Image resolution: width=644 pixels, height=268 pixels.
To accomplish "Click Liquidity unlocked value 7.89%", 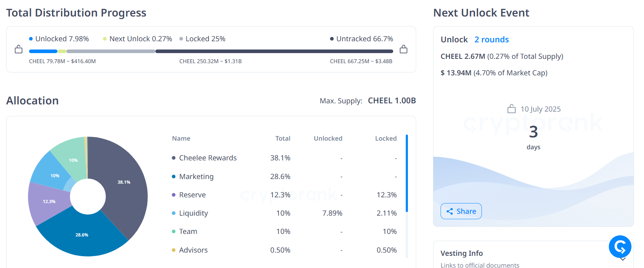I will pyautogui.click(x=332, y=213).
